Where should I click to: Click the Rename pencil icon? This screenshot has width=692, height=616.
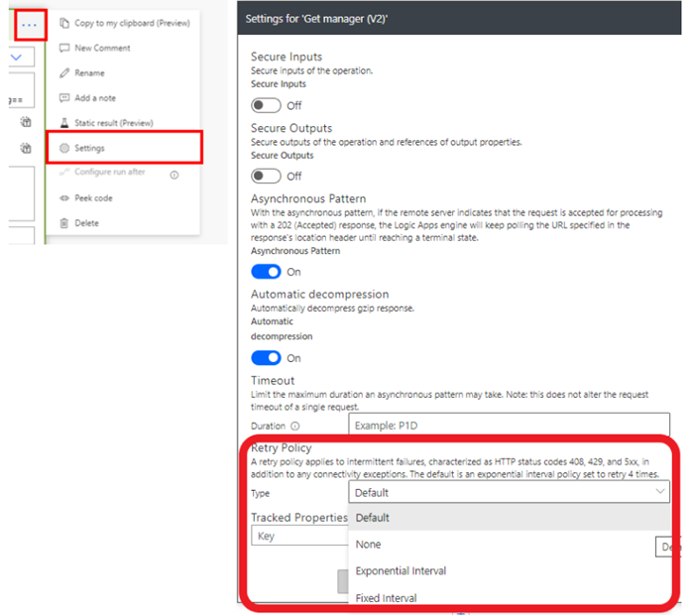click(x=64, y=72)
